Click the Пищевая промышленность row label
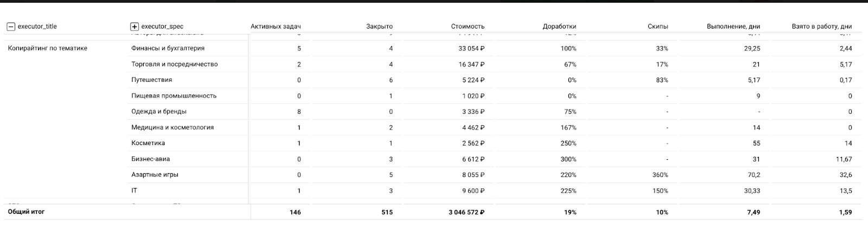 click(x=174, y=96)
